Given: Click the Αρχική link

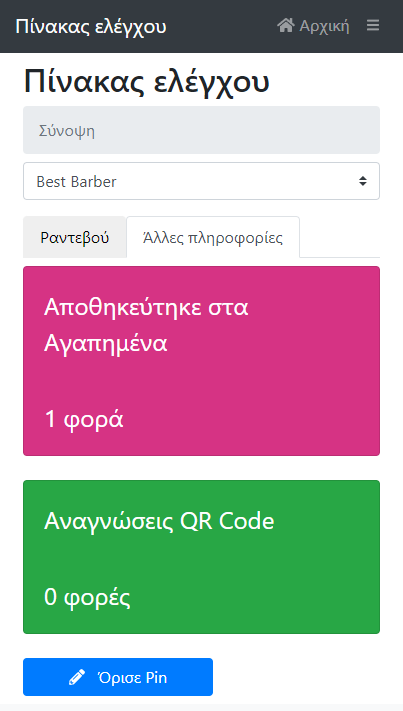Looking at the screenshot, I should (324, 26).
